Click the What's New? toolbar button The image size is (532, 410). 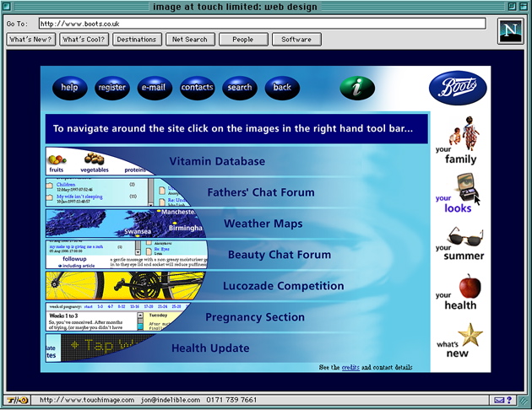pyautogui.click(x=31, y=40)
